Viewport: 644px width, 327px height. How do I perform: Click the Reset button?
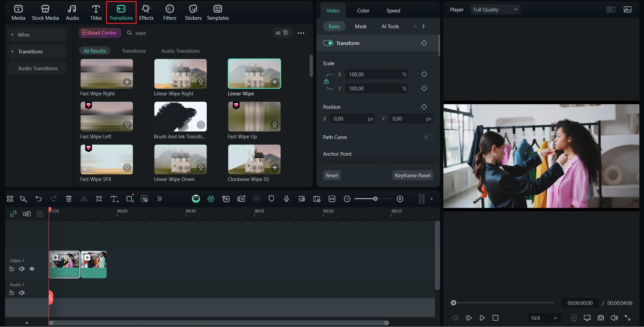[332, 175]
